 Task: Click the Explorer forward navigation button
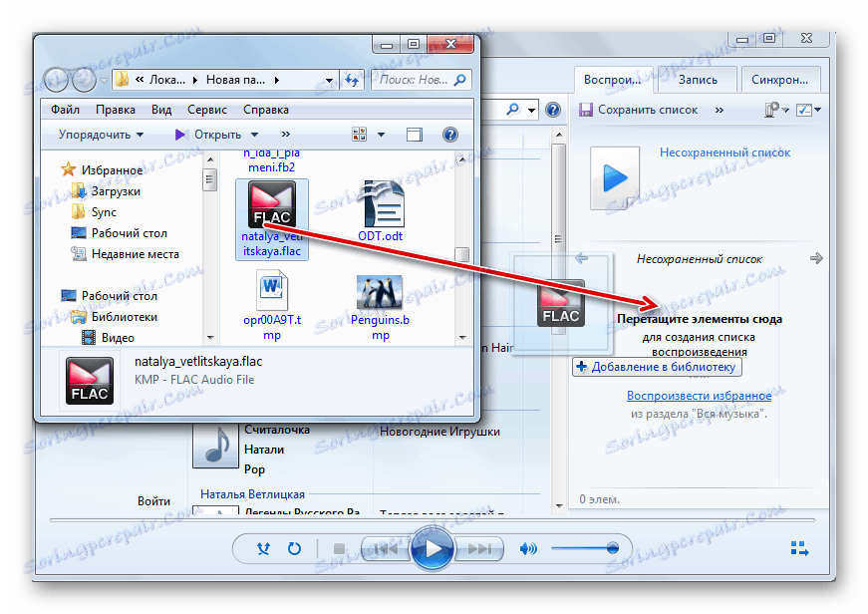click(x=84, y=80)
